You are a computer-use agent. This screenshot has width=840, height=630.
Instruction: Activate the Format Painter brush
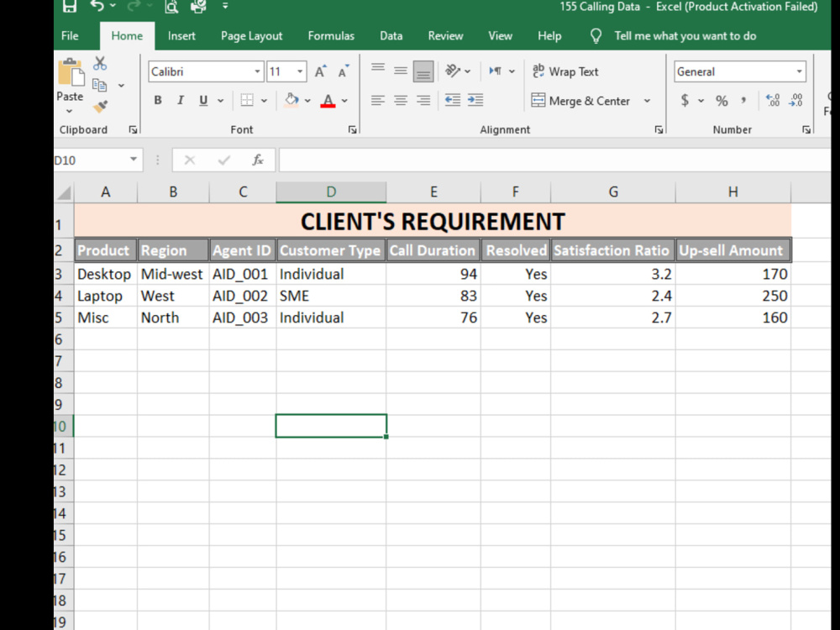tap(100, 107)
